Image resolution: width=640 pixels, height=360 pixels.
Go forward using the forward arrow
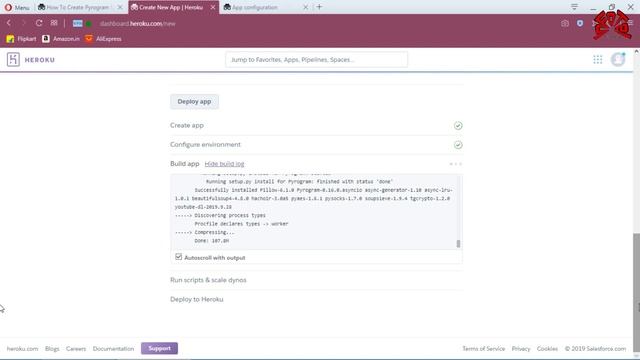[x=24, y=23]
